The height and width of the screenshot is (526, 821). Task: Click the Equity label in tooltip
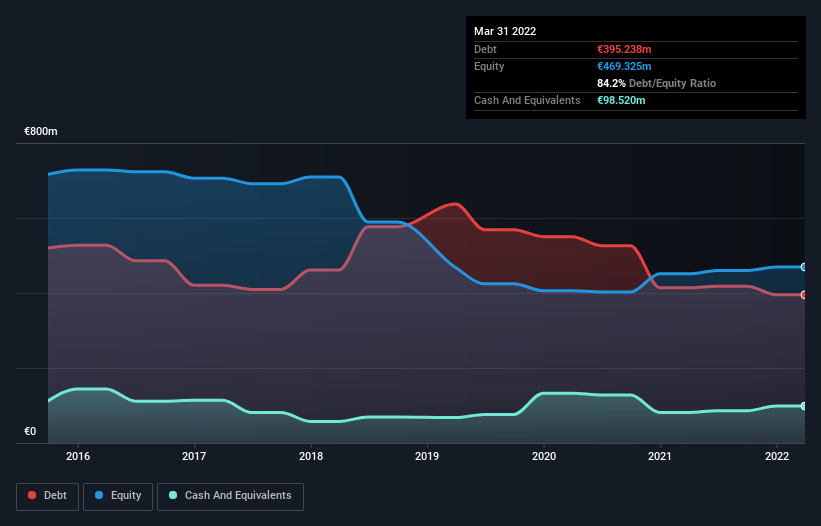[489, 66]
